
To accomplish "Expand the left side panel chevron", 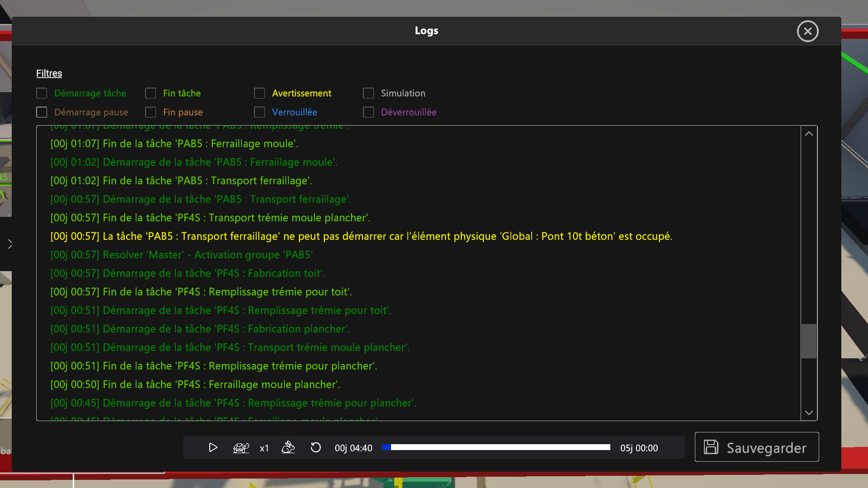I will pos(10,244).
